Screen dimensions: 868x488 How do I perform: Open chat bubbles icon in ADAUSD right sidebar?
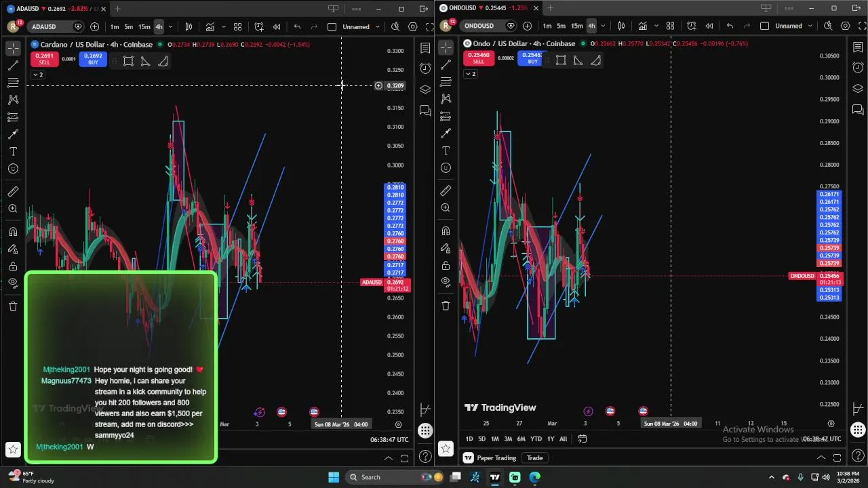(x=425, y=110)
